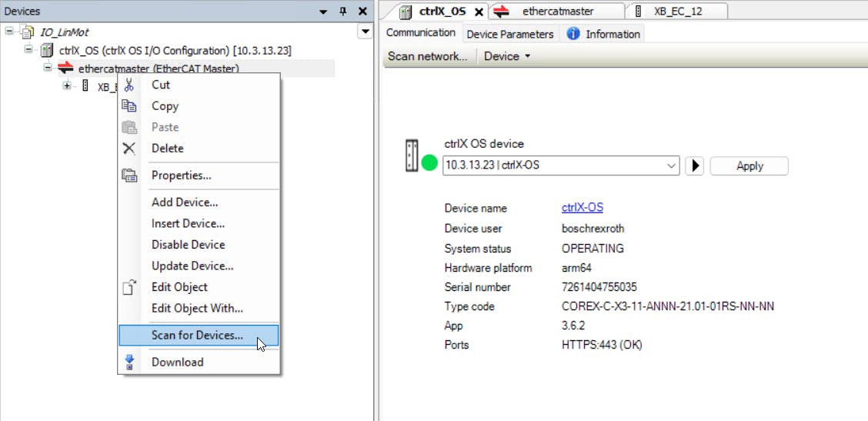Click the black play arrow button

[x=694, y=165]
